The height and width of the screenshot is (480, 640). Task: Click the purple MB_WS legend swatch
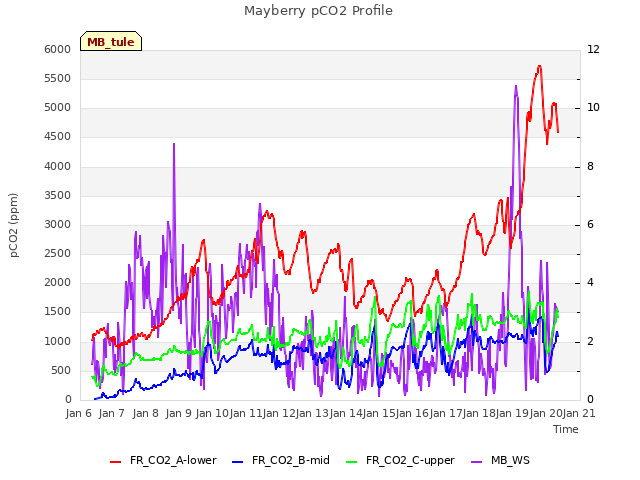point(477,462)
